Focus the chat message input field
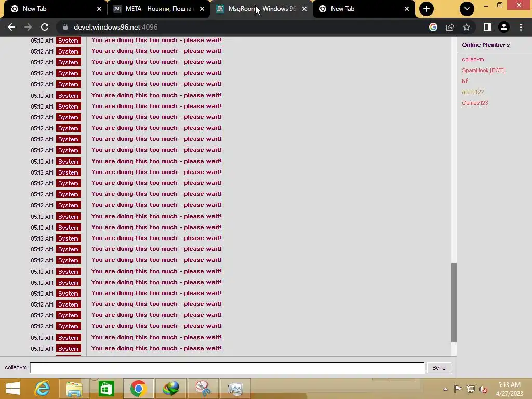Viewport: 532px width, 399px height. click(x=227, y=367)
